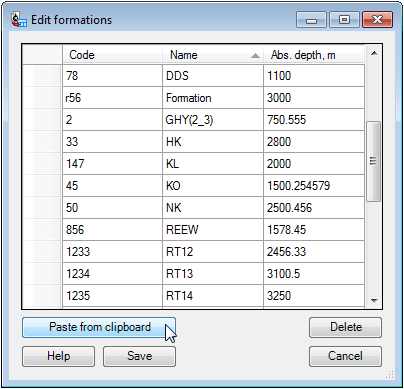Screen dimensions: 404x389
Task: Select the GHY(2_3) name cell
Action: 213,120
